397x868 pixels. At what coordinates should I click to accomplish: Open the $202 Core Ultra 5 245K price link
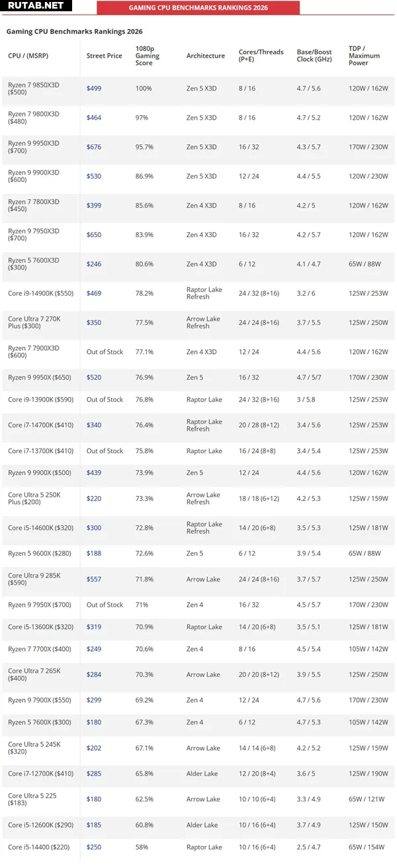pyautogui.click(x=93, y=748)
